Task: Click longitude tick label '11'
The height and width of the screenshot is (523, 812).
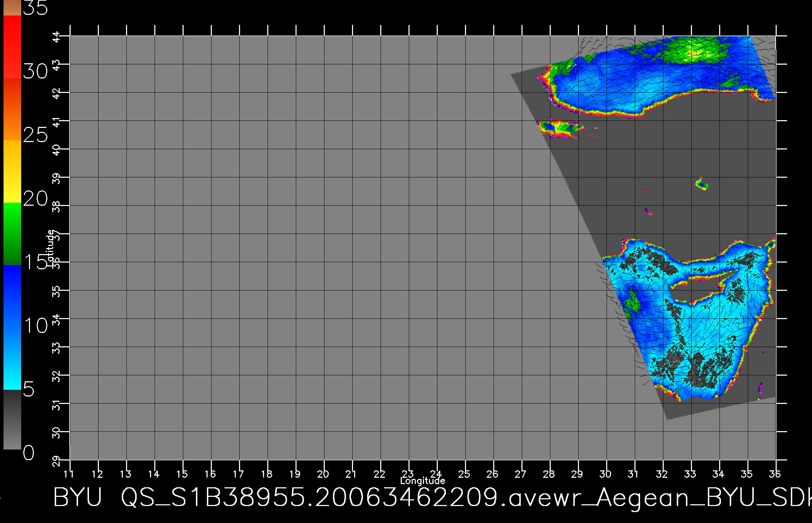Action: click(x=69, y=474)
